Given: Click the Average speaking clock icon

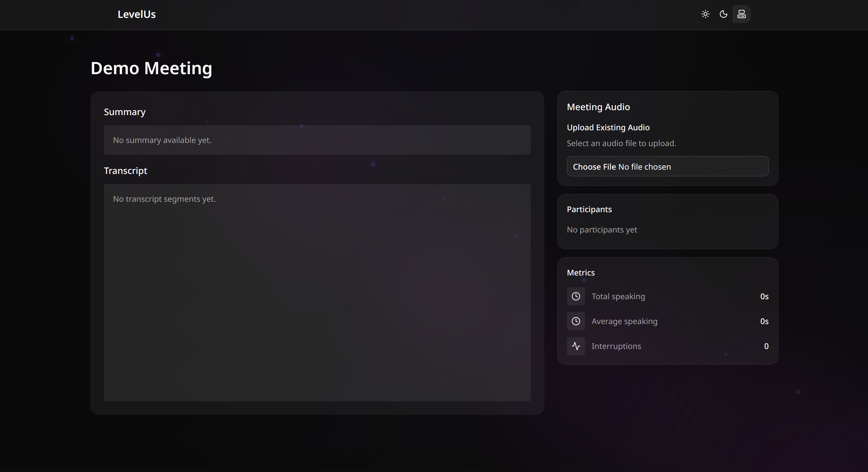Looking at the screenshot, I should click(576, 321).
